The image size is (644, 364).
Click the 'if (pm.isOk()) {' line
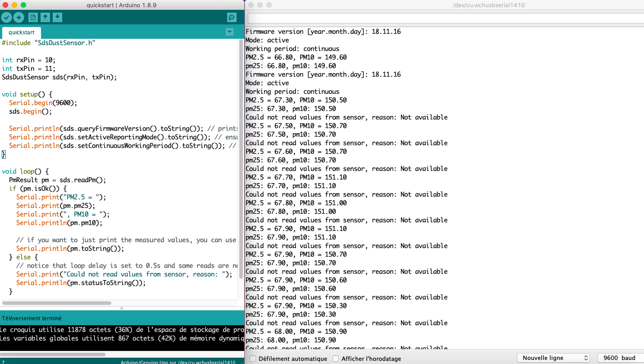38,189
